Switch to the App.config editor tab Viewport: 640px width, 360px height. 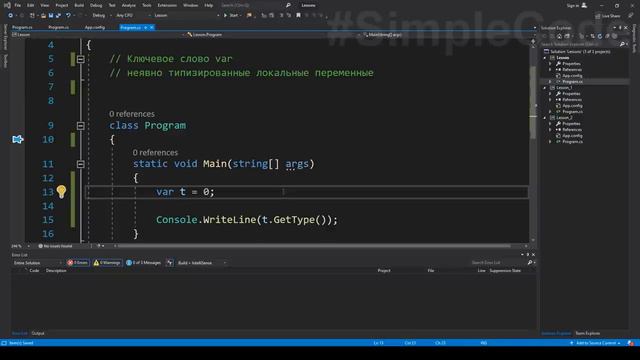(95, 27)
